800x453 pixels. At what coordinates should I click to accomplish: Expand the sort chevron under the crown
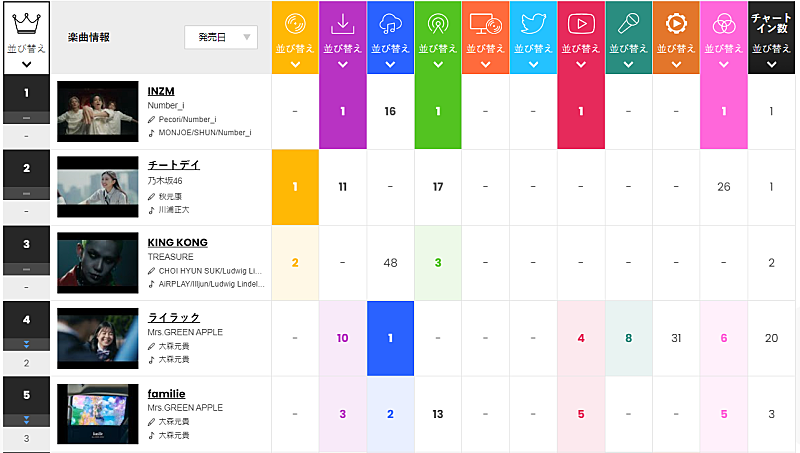click(25, 64)
